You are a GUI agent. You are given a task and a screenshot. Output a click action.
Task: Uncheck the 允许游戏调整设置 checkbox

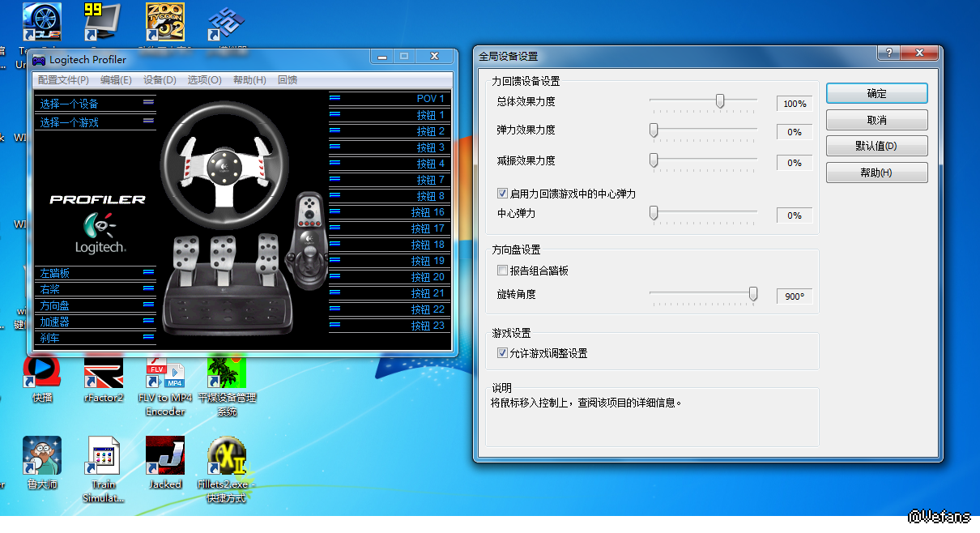click(503, 353)
